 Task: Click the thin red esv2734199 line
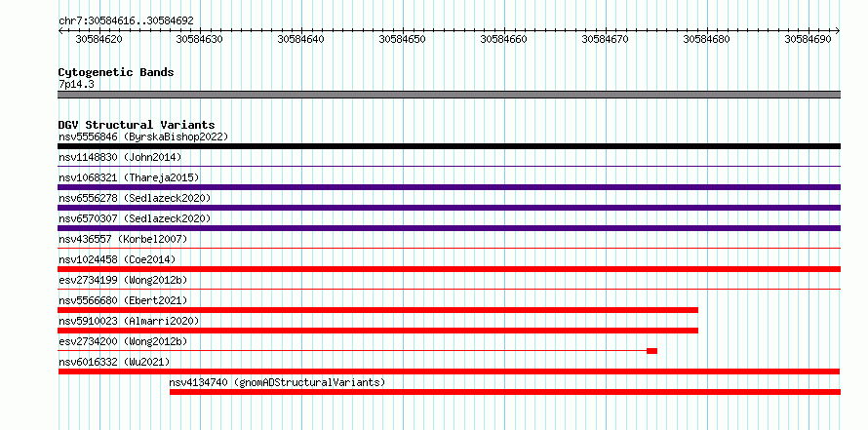point(449,289)
